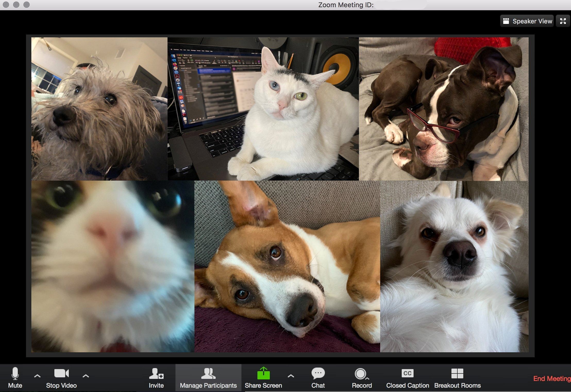Viewport: 571px width, 392px height.
Task: Open audio options arrow next to Mute
Action: click(x=37, y=376)
